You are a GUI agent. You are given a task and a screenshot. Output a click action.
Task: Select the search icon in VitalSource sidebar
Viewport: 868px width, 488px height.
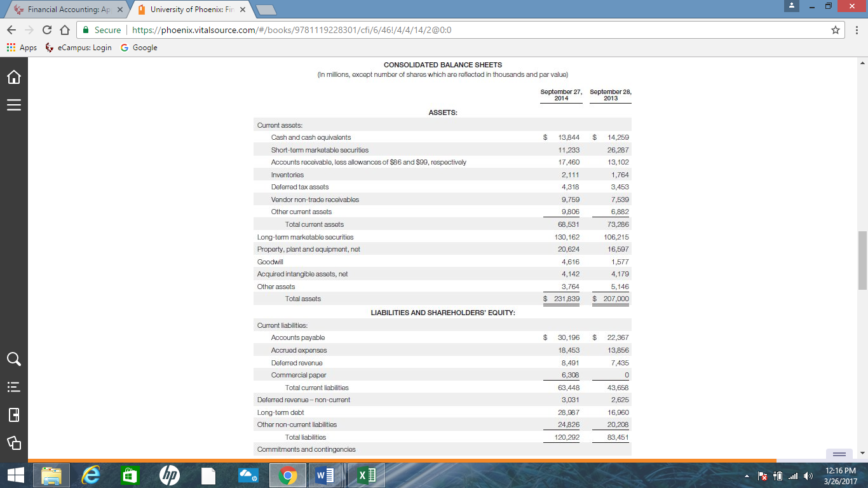pyautogui.click(x=13, y=359)
